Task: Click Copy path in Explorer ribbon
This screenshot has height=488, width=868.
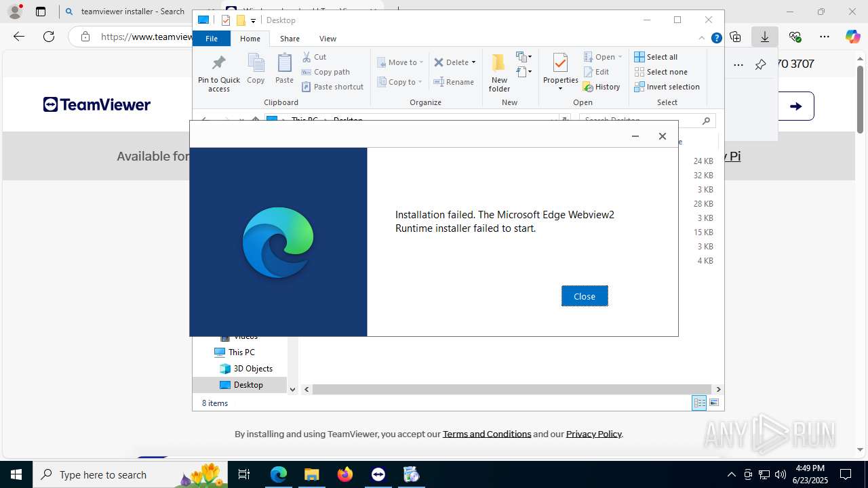Action: (325, 72)
